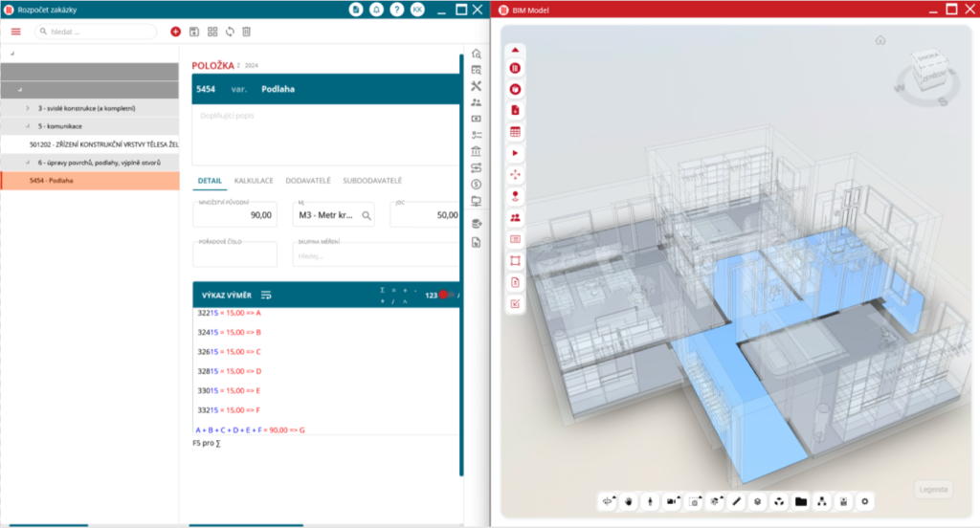The width and height of the screenshot is (980, 528).
Task: Select the pan hand tool in BIM viewer
Action: (x=628, y=501)
